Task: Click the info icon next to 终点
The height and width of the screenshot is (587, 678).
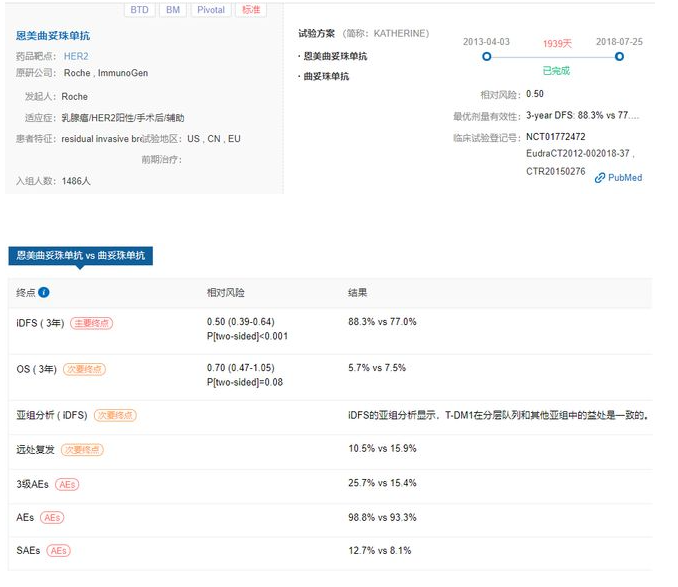Action: (x=44, y=292)
